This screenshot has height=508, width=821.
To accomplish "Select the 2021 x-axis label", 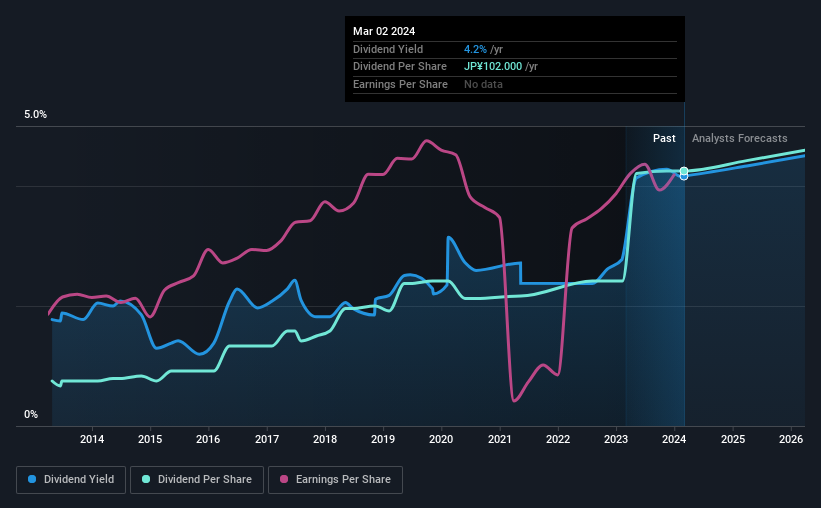I will pos(500,439).
